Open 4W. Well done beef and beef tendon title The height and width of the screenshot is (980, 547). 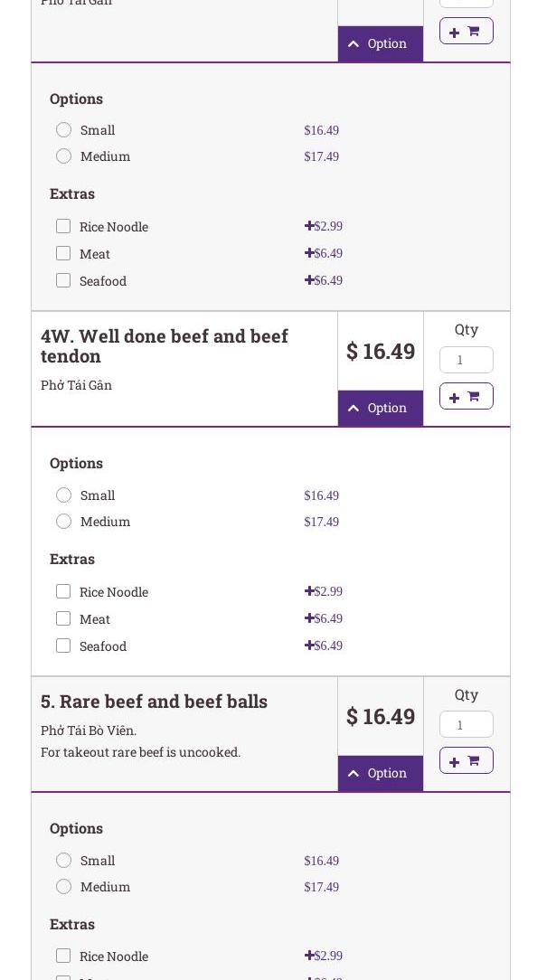pyautogui.click(x=165, y=346)
